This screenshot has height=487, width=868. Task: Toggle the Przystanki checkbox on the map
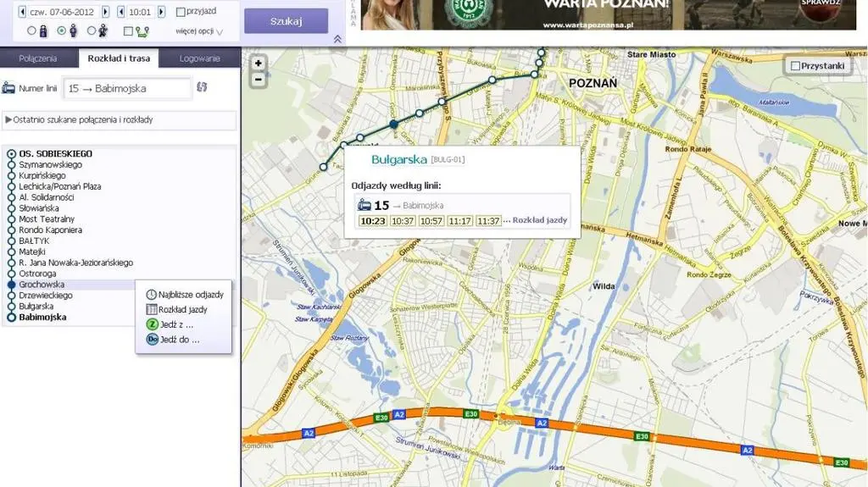tap(795, 66)
